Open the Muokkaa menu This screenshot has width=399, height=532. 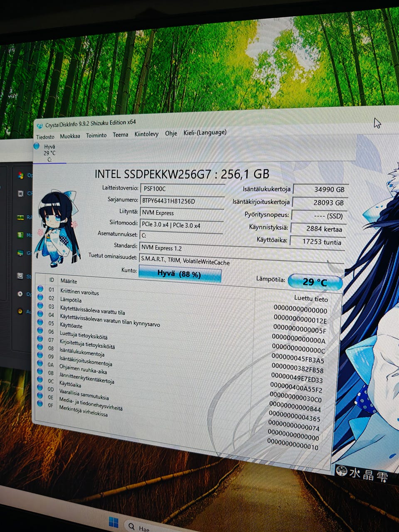point(70,136)
